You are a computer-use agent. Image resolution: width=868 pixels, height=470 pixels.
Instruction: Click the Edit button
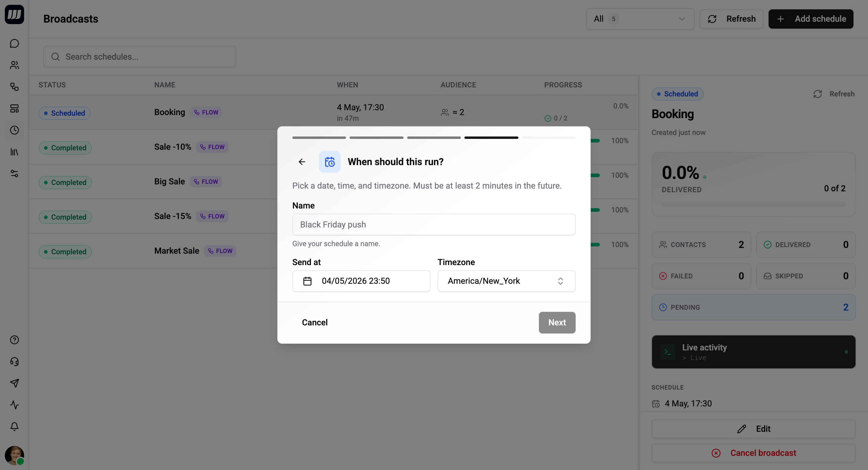tap(753, 429)
